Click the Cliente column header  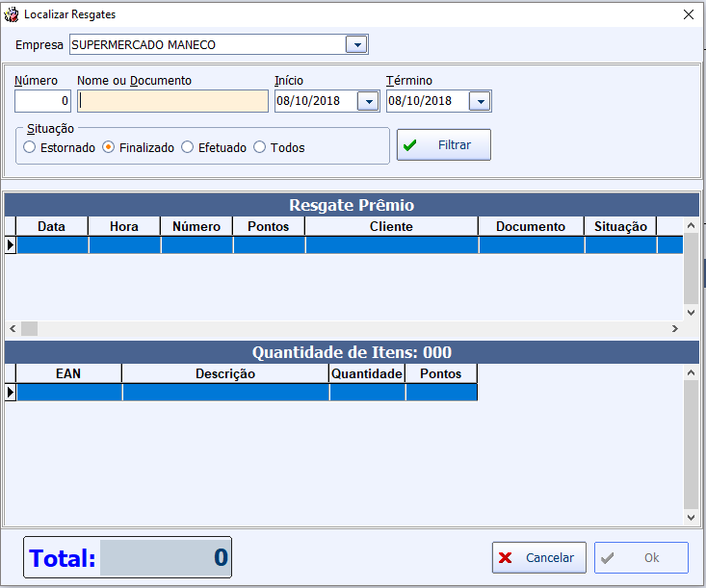coord(391,226)
